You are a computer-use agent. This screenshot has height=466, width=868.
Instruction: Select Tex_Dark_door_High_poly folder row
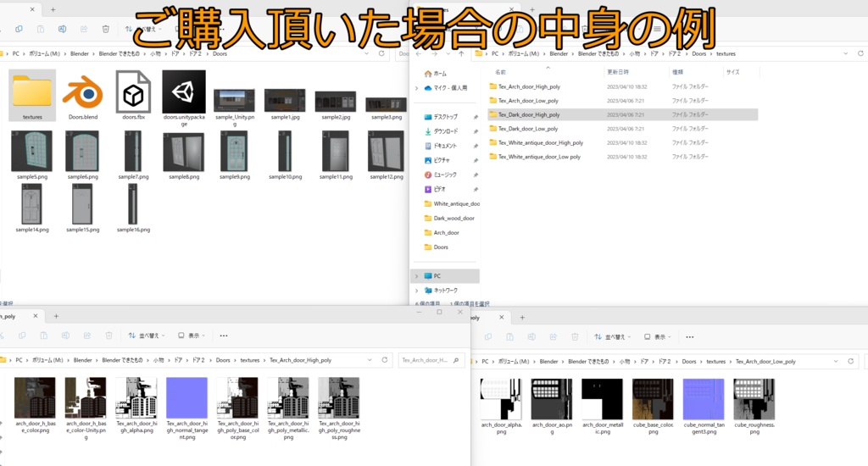coord(623,114)
